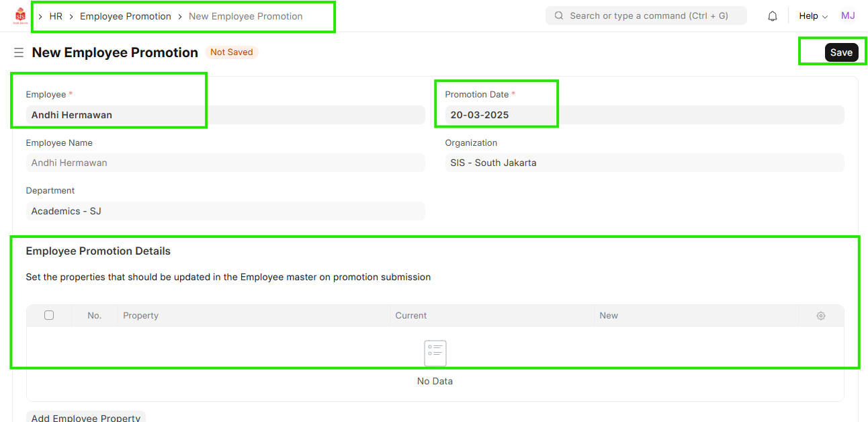Go to HR breadcrumb
The width and height of the screenshot is (868, 422).
tap(56, 16)
